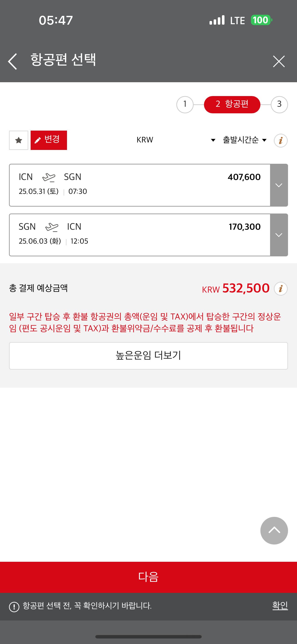Viewport: 297px width, 644px height.
Task: Toggle the favorite star button
Action: pyautogui.click(x=18, y=140)
